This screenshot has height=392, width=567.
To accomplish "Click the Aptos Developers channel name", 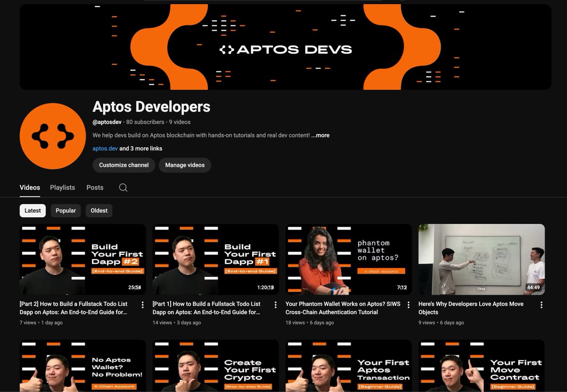I will coord(151,107).
